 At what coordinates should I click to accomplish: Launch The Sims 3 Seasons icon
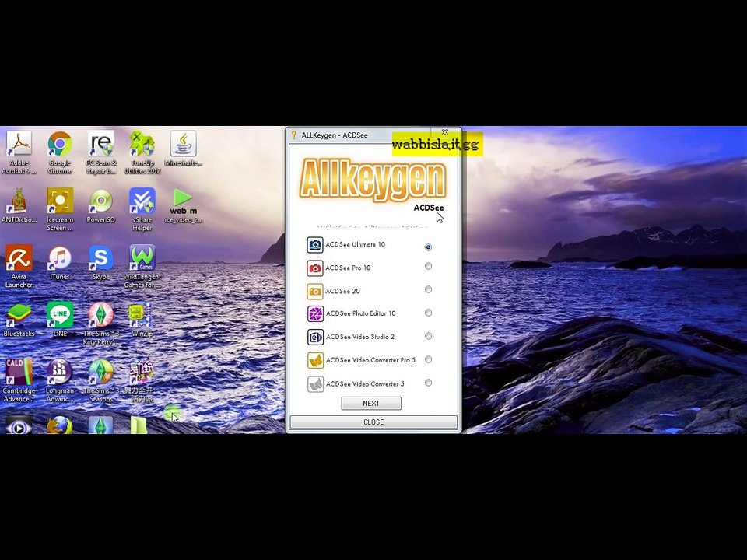(x=101, y=380)
